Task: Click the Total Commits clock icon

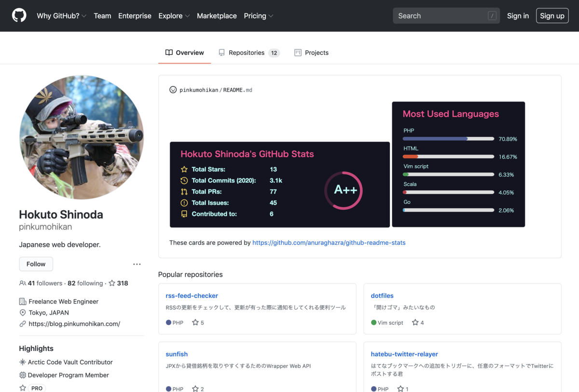Action: pos(184,180)
